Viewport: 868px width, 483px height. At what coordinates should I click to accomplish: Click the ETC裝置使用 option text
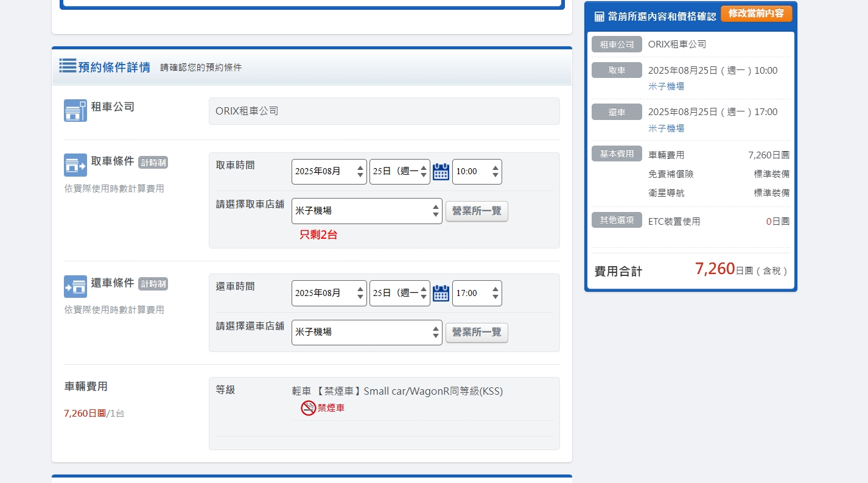(674, 222)
